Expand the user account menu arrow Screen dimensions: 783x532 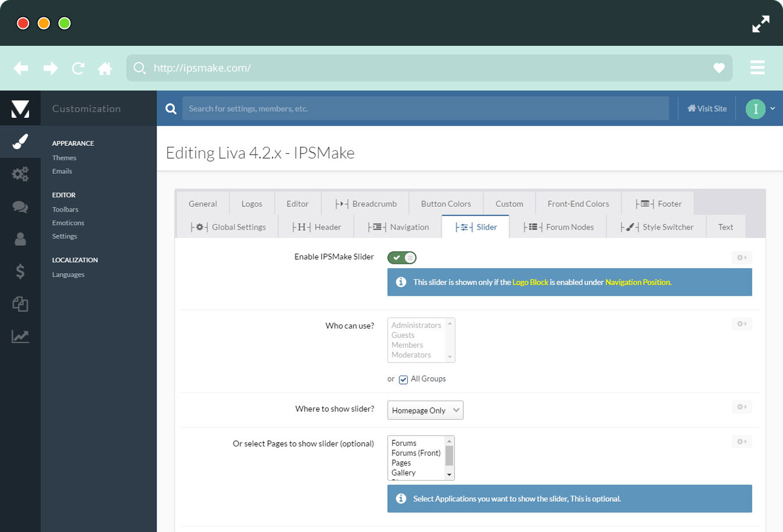pos(772,108)
